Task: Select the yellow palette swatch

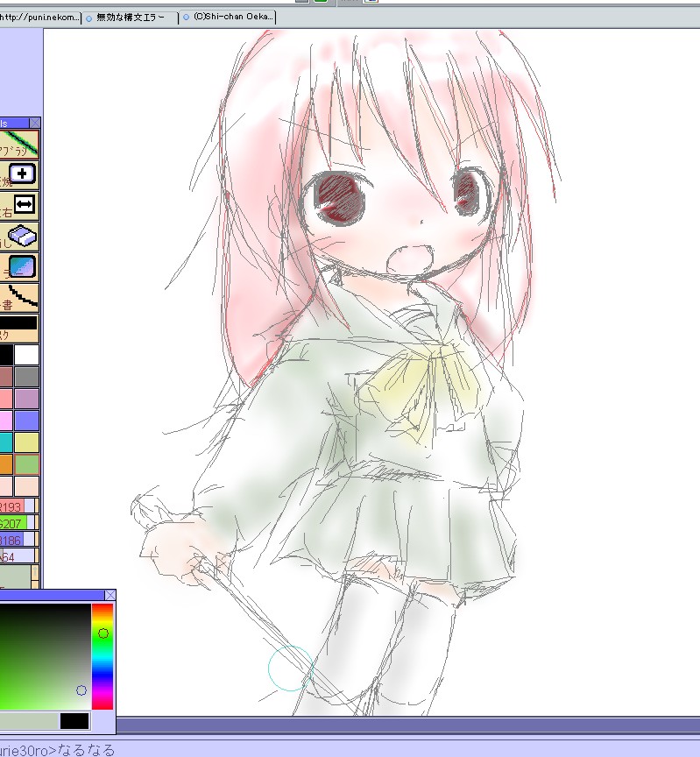Action: (27, 442)
